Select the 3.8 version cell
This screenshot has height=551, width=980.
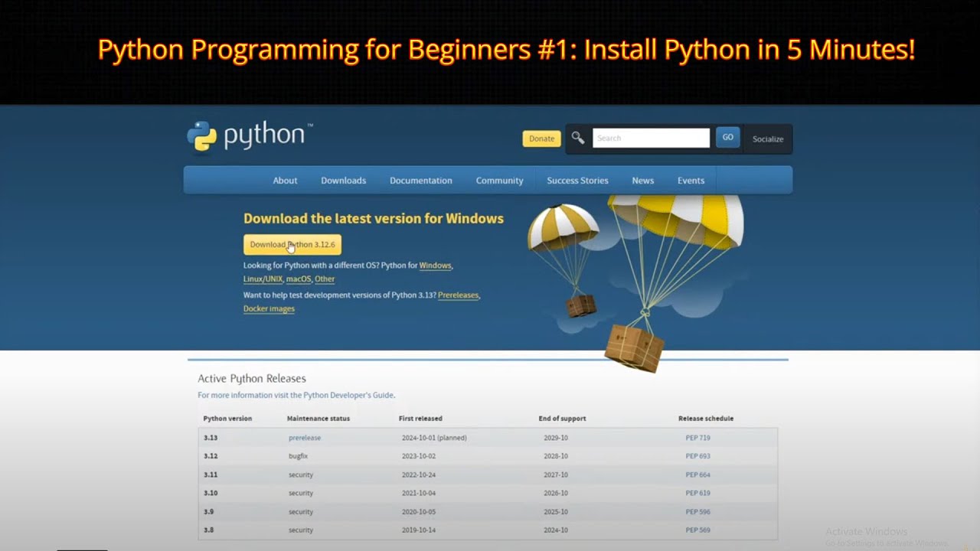click(208, 530)
